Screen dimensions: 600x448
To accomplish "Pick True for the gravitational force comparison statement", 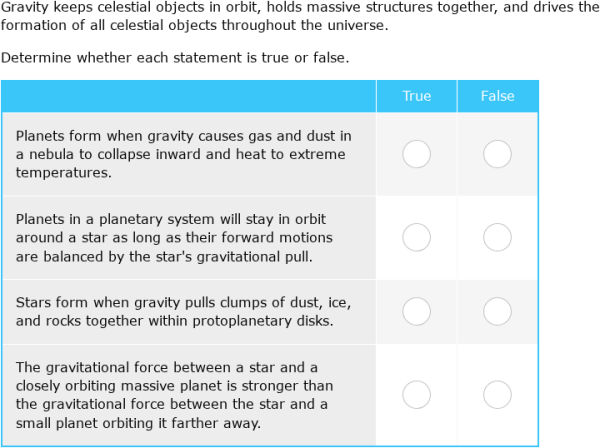I will [417, 394].
